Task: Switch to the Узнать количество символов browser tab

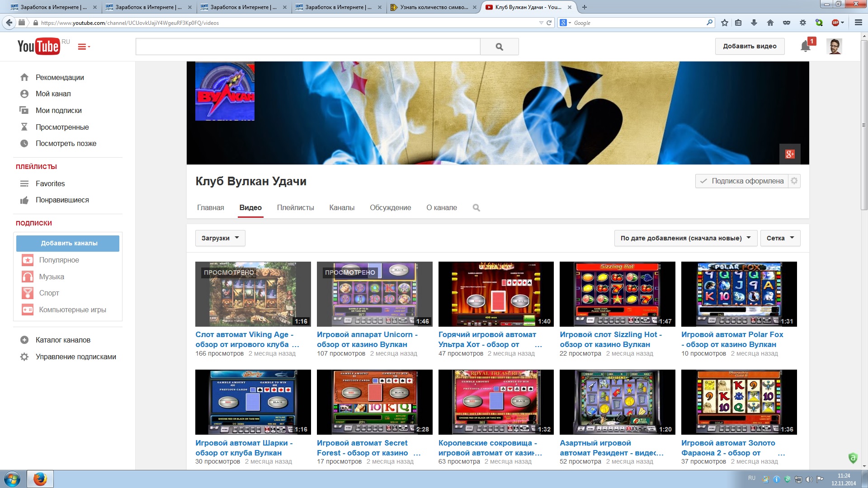Action: coord(433,7)
